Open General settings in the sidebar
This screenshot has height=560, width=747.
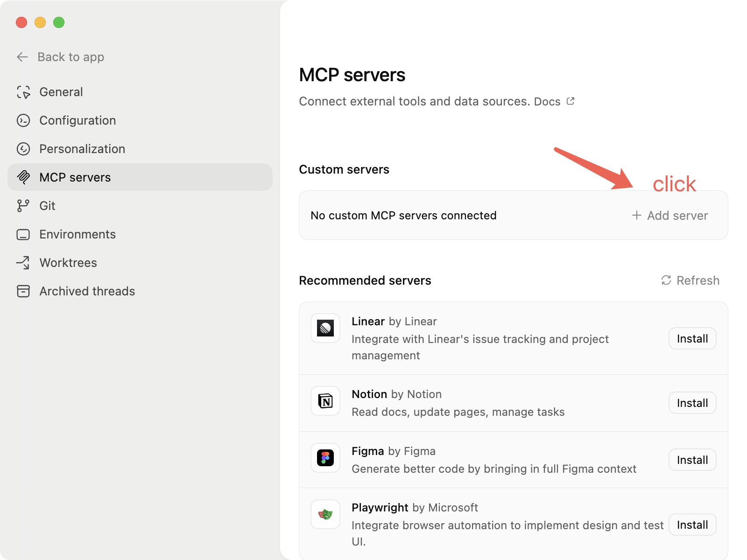point(61,92)
